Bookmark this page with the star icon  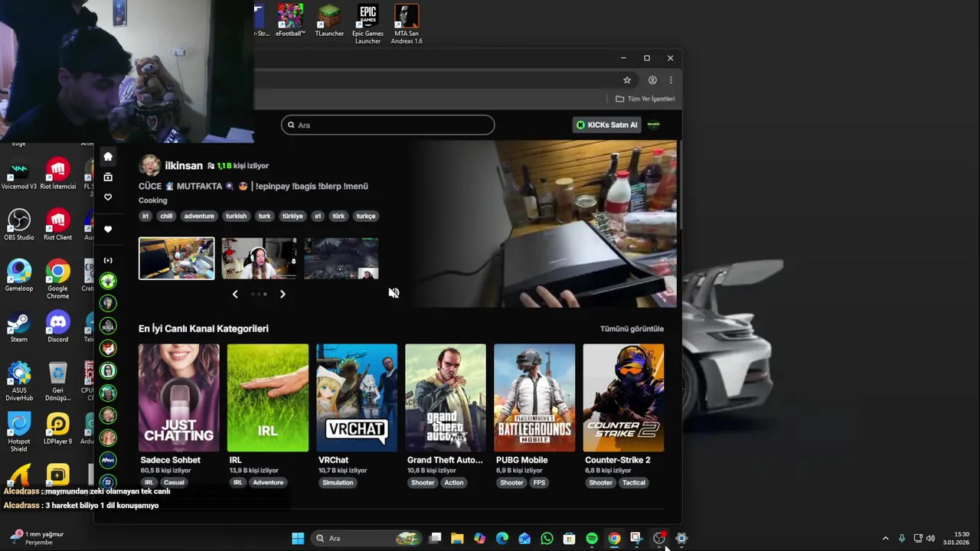(x=627, y=80)
